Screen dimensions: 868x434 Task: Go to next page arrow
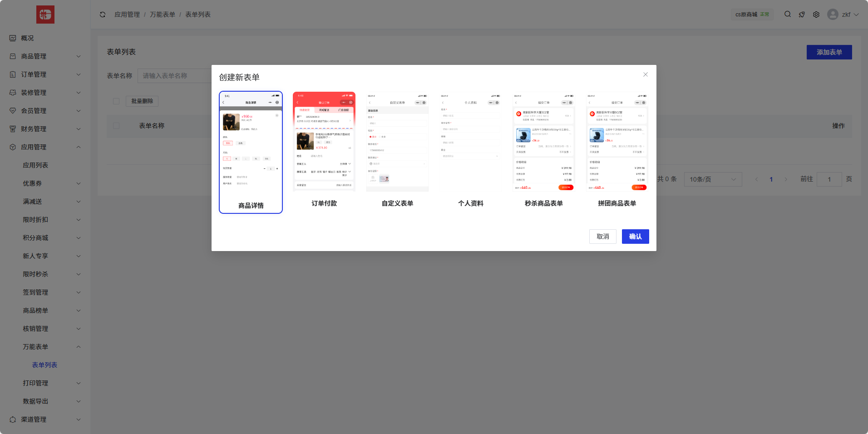tap(786, 179)
